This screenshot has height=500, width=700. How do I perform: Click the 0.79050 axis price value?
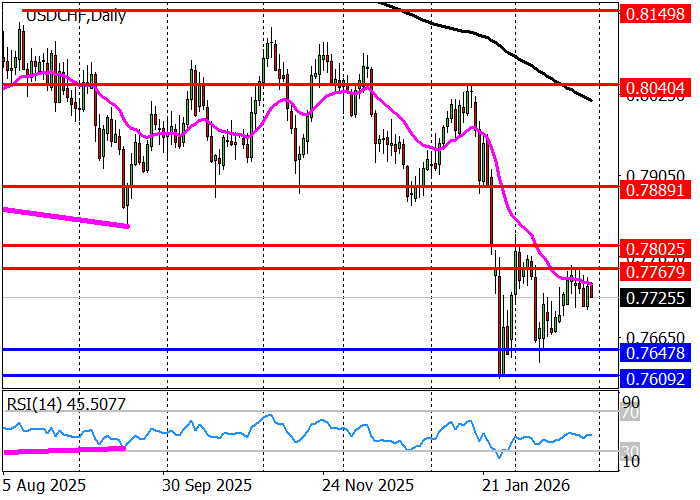point(655,175)
